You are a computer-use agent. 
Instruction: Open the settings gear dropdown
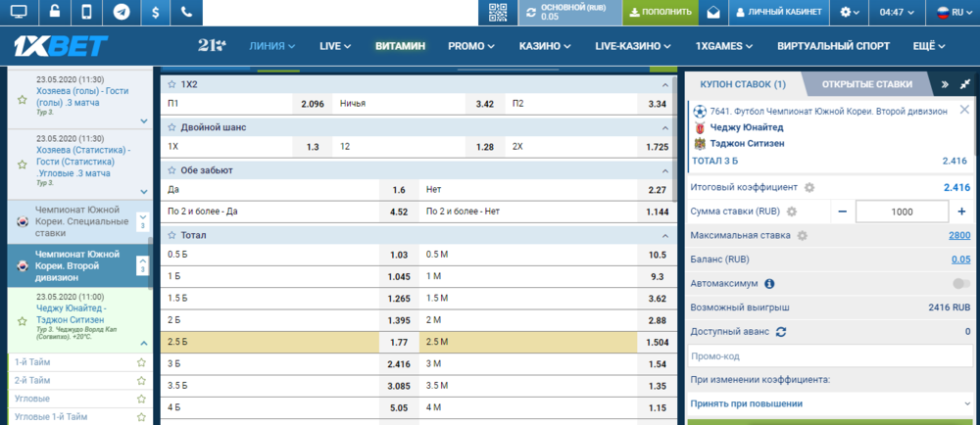[850, 12]
